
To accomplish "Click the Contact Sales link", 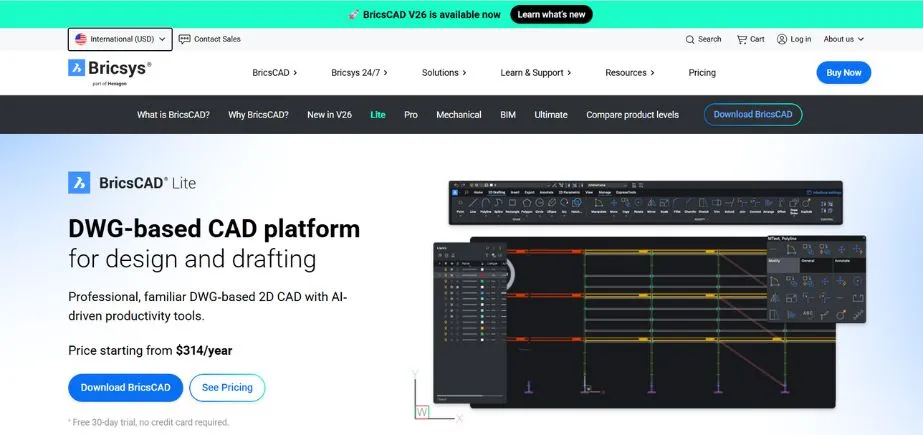I will (217, 39).
